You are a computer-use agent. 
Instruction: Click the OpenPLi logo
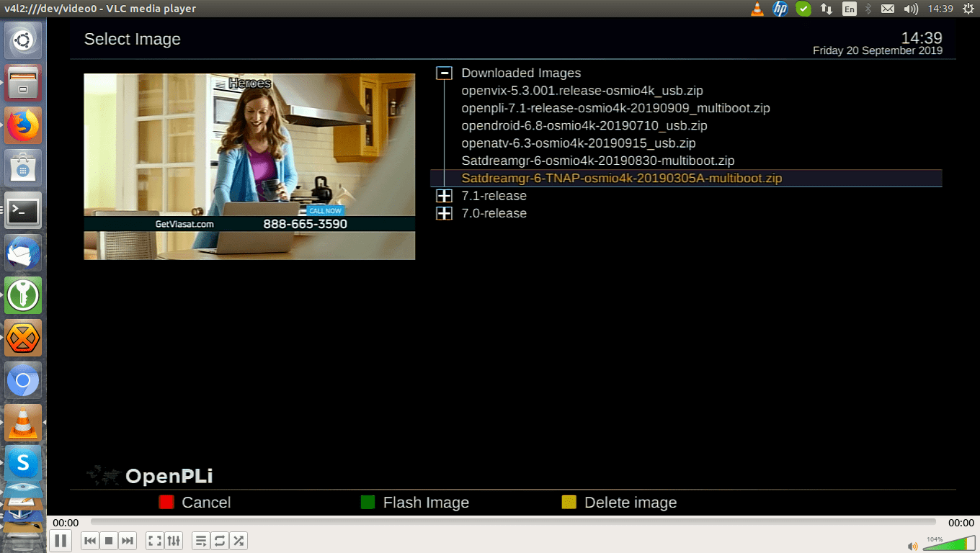click(x=150, y=476)
